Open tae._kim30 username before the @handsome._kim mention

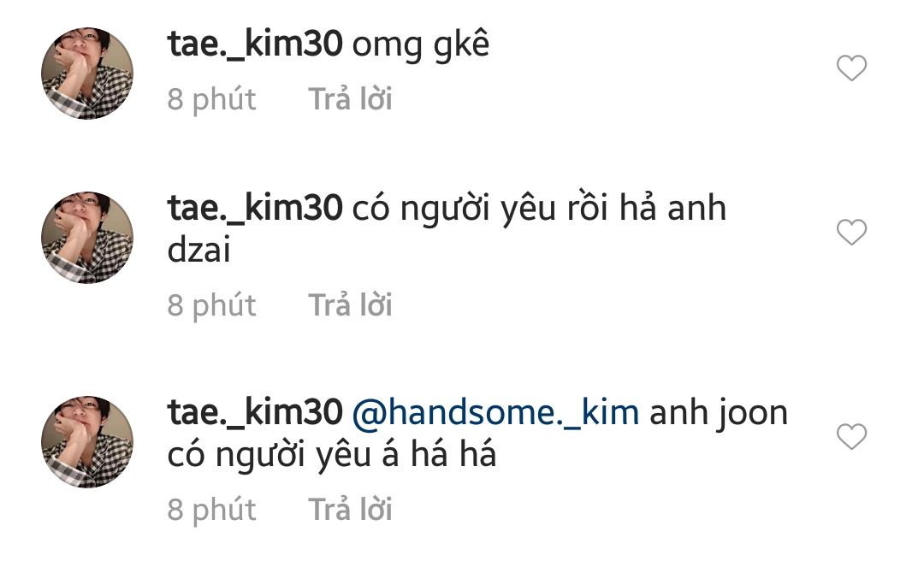255,412
